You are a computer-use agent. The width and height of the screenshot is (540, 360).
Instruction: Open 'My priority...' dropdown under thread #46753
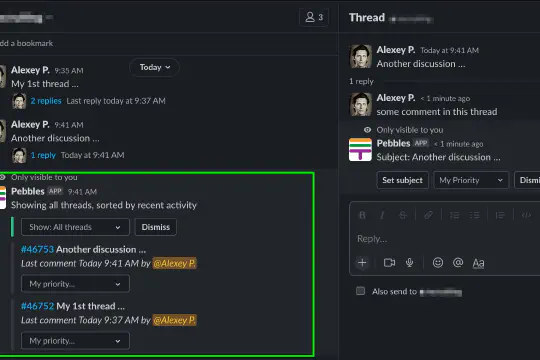(x=75, y=284)
